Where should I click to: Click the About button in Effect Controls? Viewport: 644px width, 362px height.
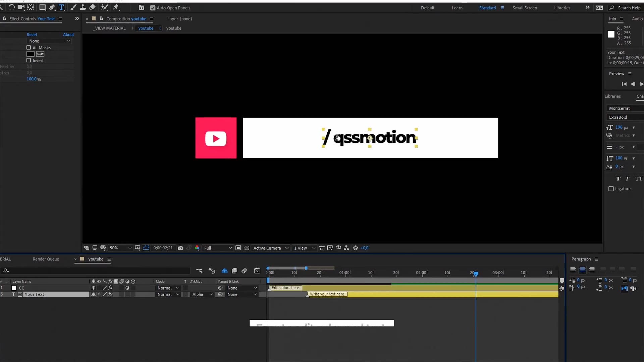click(x=68, y=35)
